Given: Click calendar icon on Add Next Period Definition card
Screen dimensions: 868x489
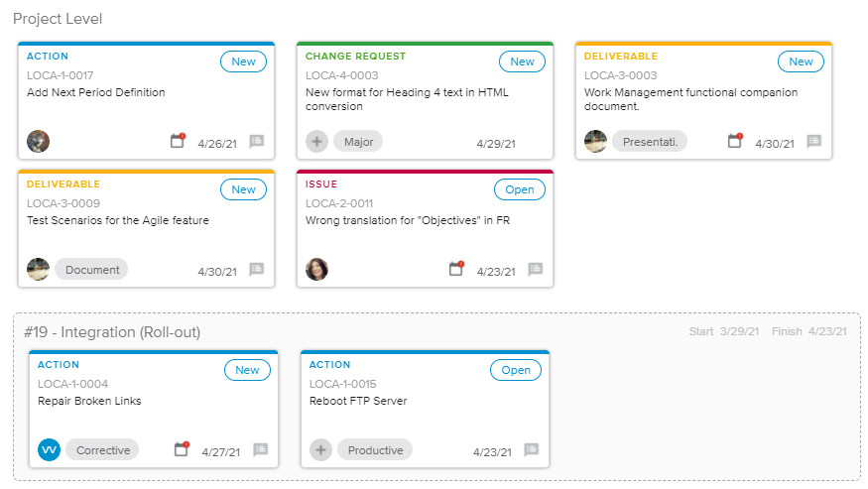Looking at the screenshot, I should click(x=178, y=142).
